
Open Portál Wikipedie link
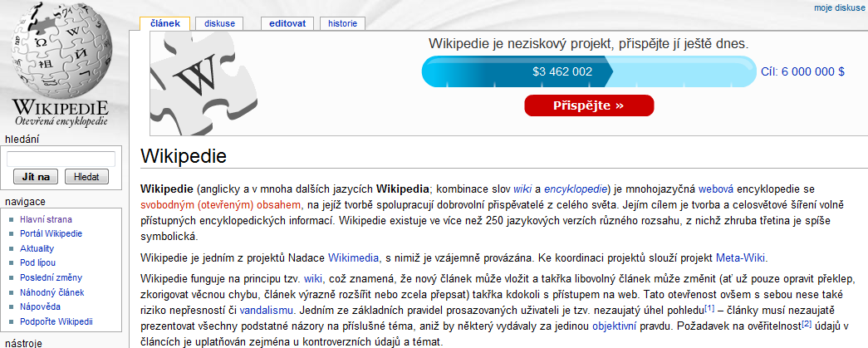(x=51, y=233)
